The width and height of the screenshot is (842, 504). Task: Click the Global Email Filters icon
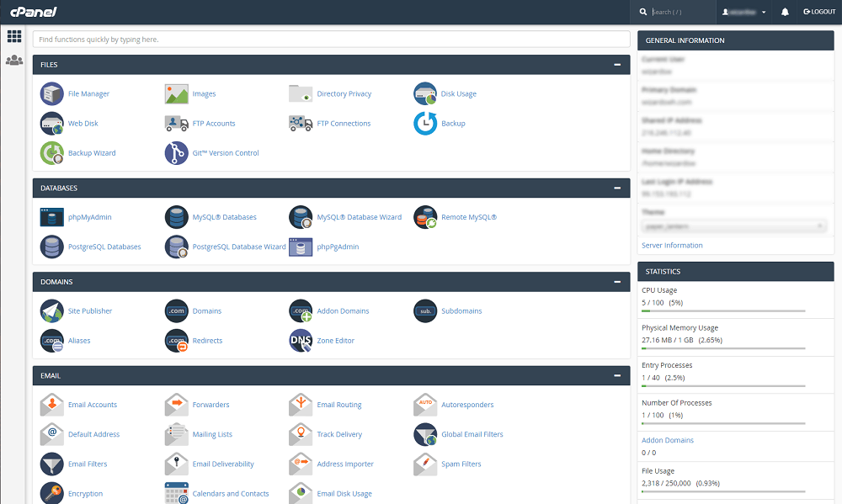tap(425, 435)
